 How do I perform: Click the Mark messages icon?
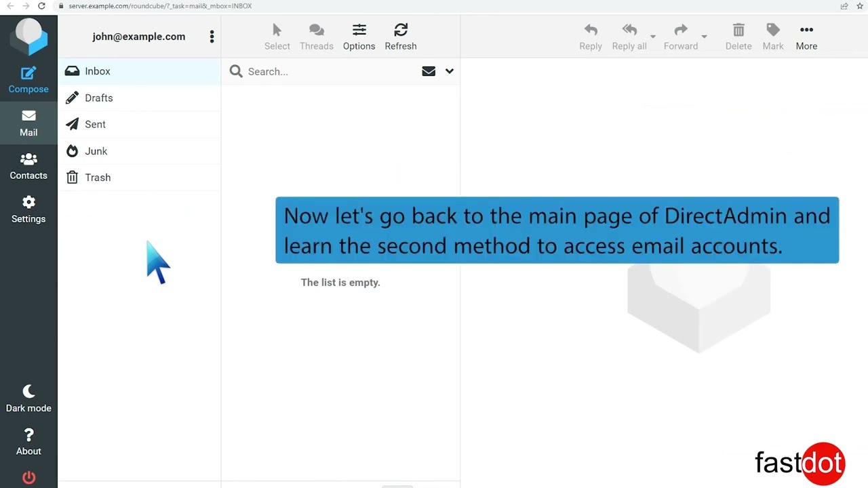click(x=773, y=36)
